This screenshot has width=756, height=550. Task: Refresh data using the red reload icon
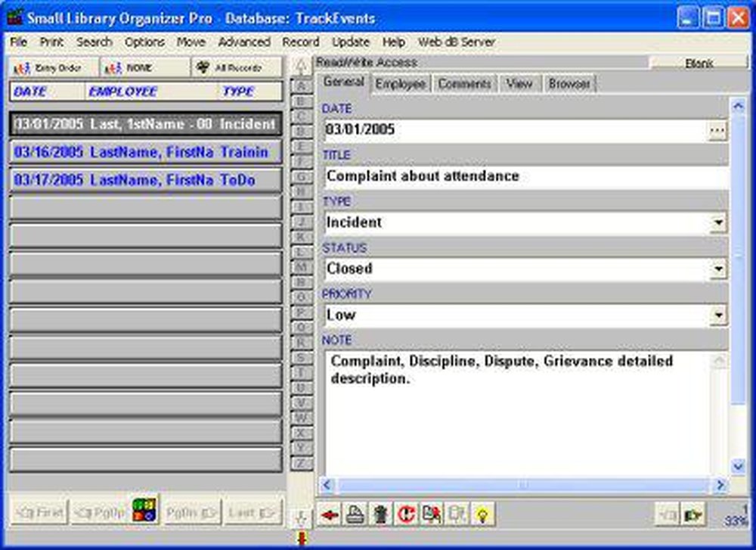point(407,514)
